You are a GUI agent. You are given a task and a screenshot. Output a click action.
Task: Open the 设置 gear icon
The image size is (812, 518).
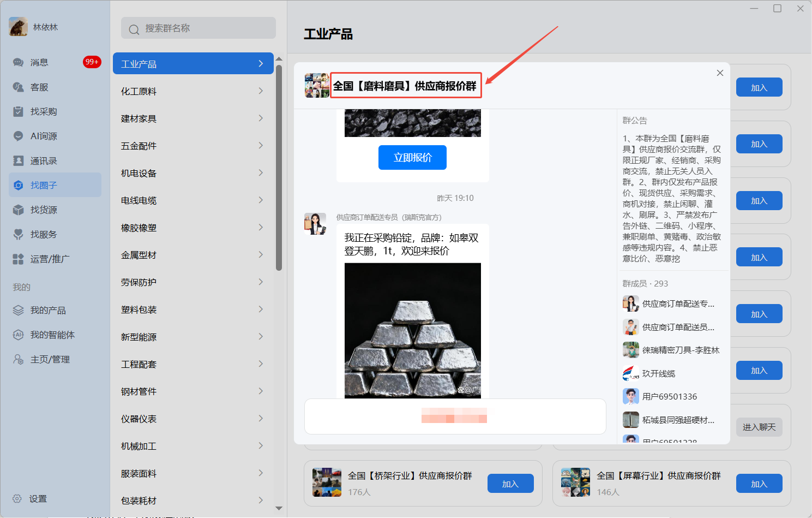tap(17, 498)
